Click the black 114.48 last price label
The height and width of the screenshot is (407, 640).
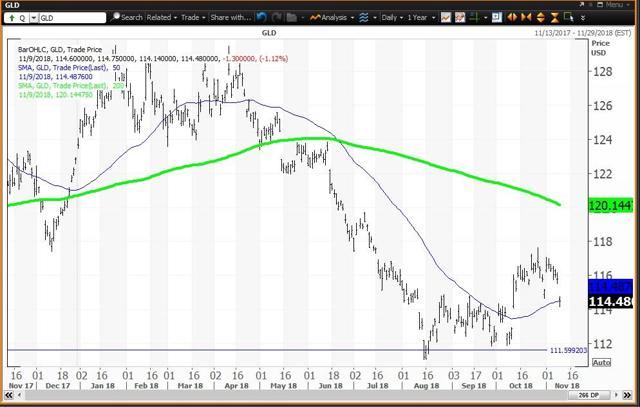(610, 302)
